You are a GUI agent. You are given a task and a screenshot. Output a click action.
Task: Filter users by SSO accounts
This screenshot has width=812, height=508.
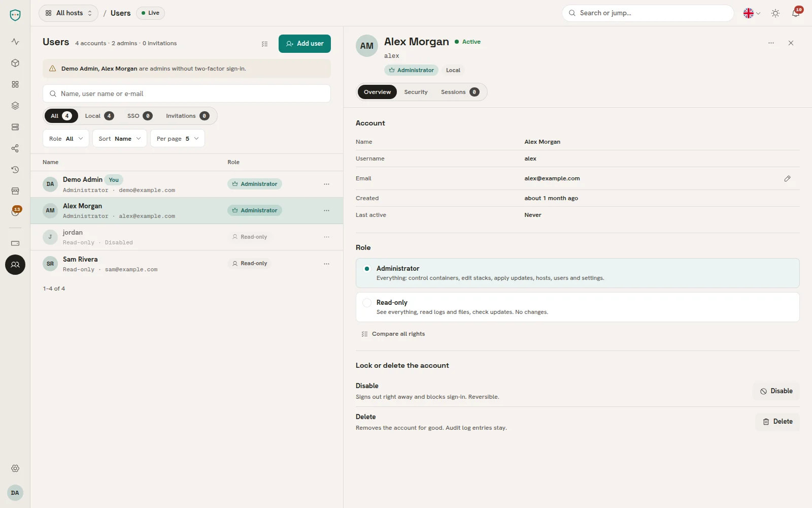tap(140, 116)
